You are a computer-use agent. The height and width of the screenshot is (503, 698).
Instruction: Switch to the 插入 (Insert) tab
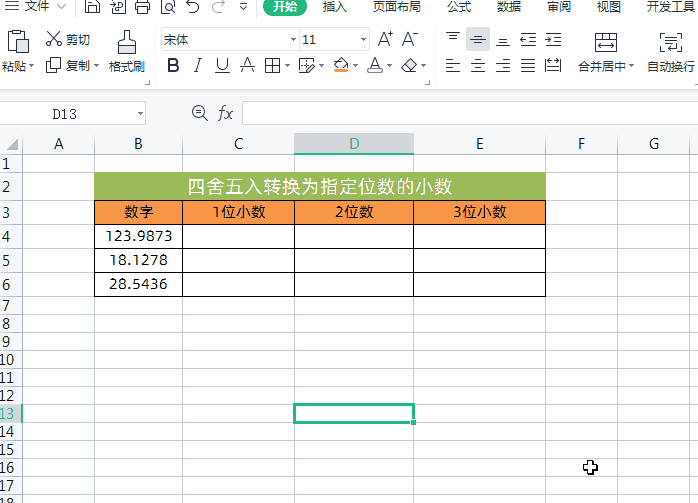(335, 6)
